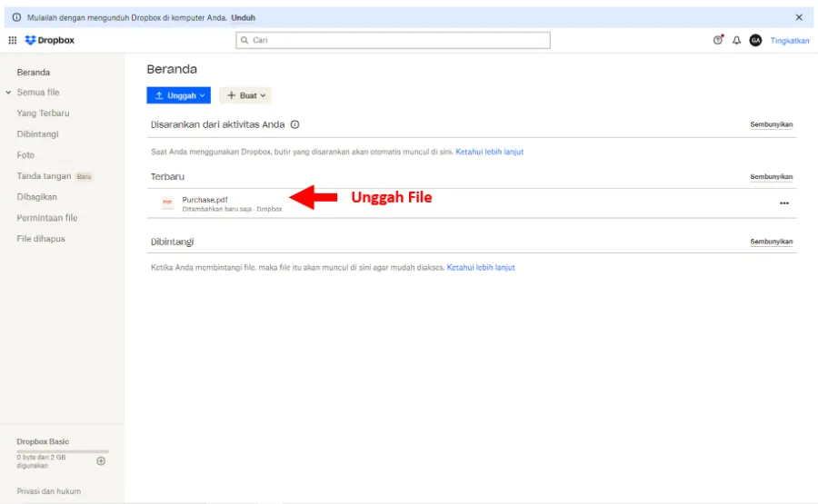Open Tanda tangan in the sidebar

point(44,176)
